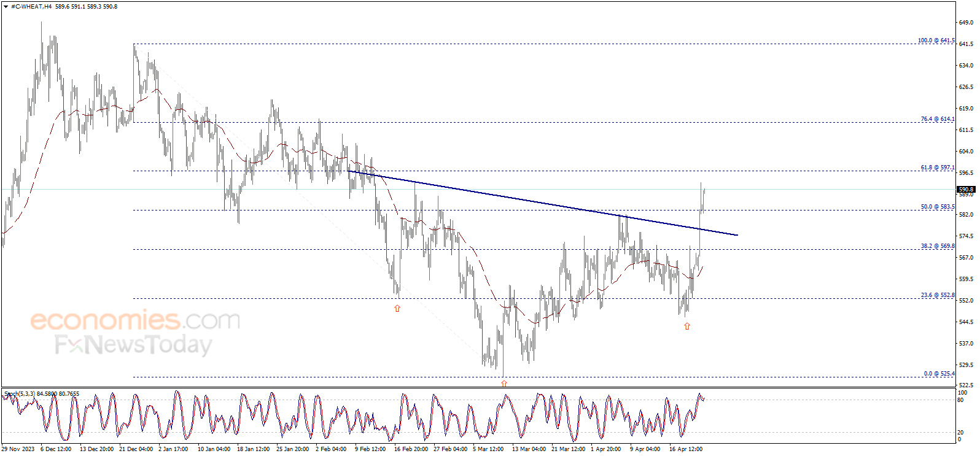Click the stochastic scale value 100

point(963,393)
